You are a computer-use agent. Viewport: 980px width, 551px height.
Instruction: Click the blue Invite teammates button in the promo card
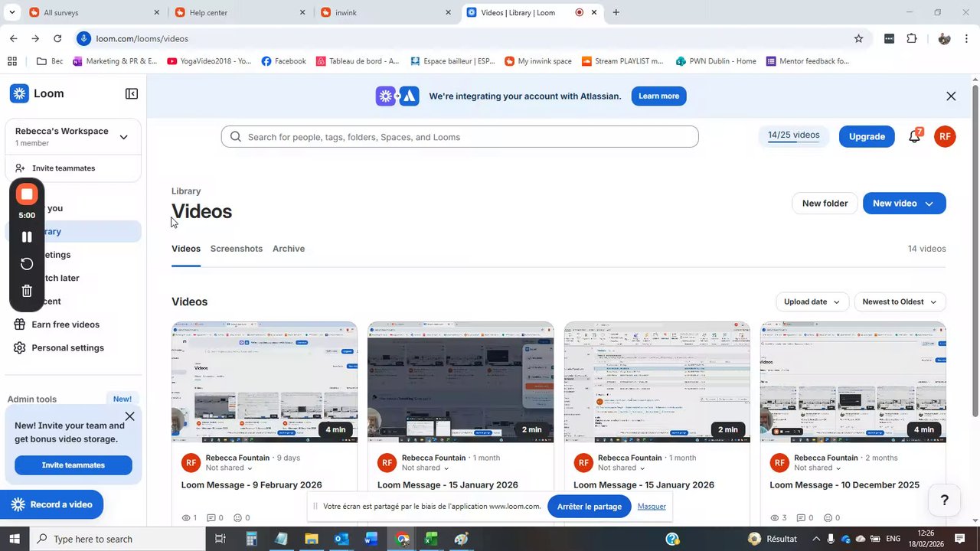73,465
